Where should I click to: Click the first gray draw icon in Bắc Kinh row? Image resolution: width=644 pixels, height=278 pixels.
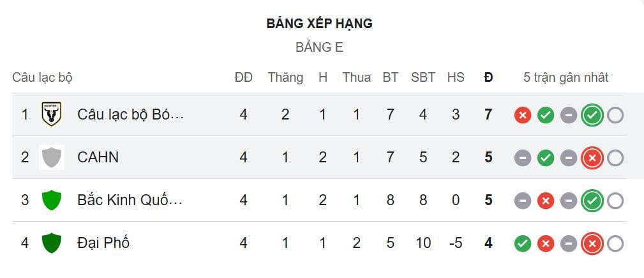pos(523,201)
